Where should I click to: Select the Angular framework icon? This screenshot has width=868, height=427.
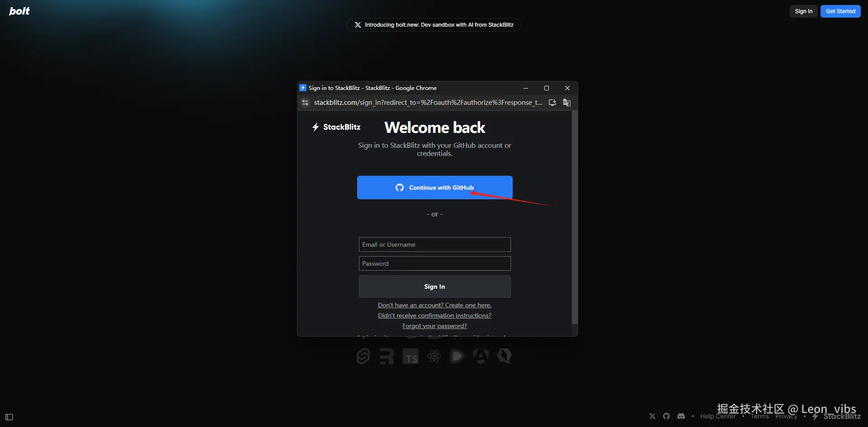pyautogui.click(x=481, y=356)
